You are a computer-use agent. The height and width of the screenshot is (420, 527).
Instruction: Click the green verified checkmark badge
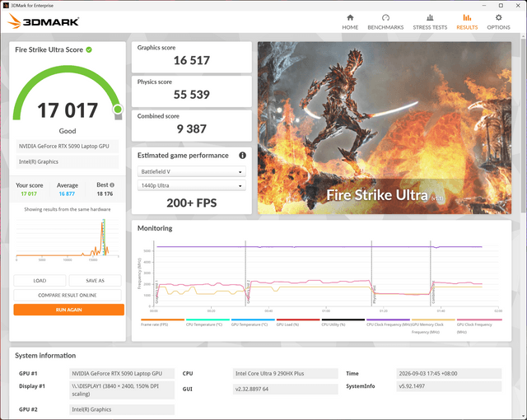(89, 49)
